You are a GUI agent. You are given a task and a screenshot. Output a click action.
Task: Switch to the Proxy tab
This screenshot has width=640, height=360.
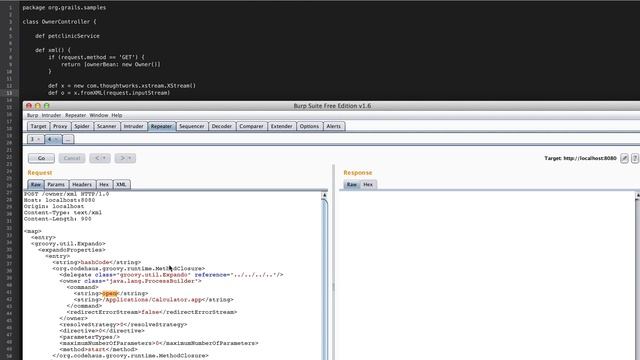[x=60, y=127]
